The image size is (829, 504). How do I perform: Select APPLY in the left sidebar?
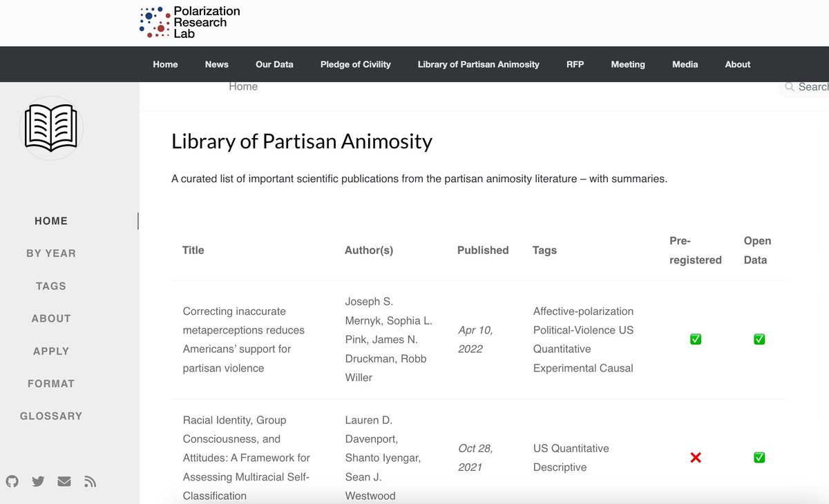[51, 351]
